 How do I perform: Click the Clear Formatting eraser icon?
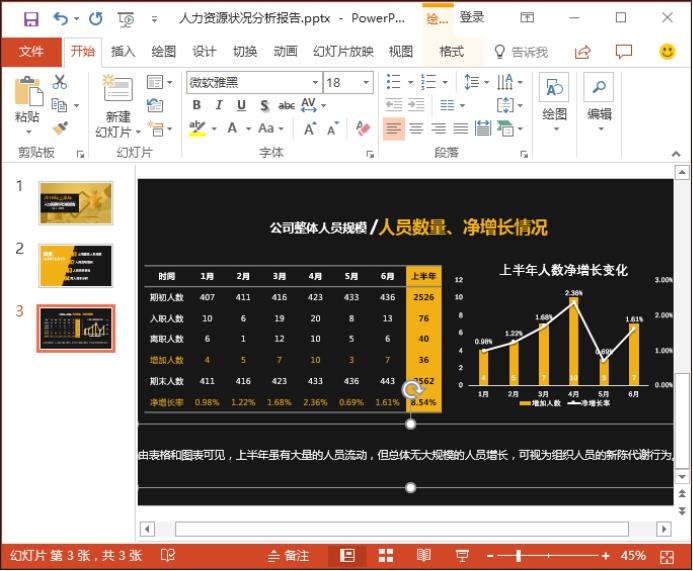[x=363, y=128]
